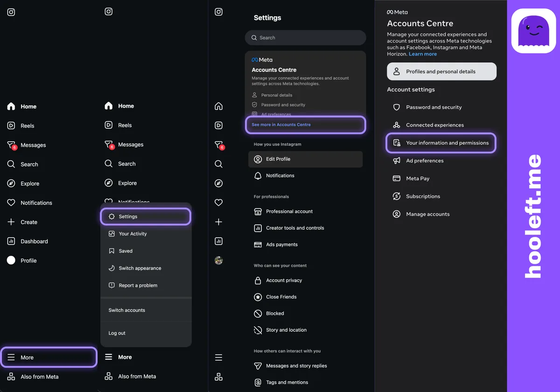This screenshot has width=560, height=392.
Task: Click the magnifier Search icon in icon-only sidebar
Action: tap(218, 164)
